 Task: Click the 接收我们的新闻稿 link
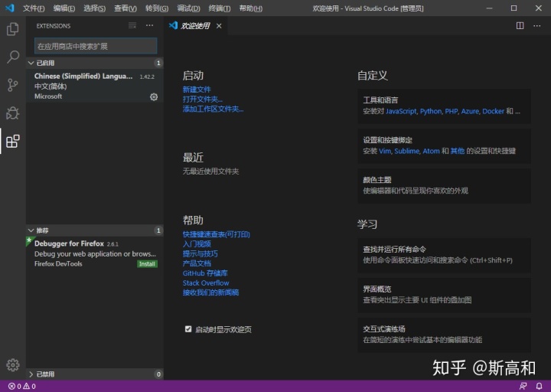pyautogui.click(x=211, y=292)
